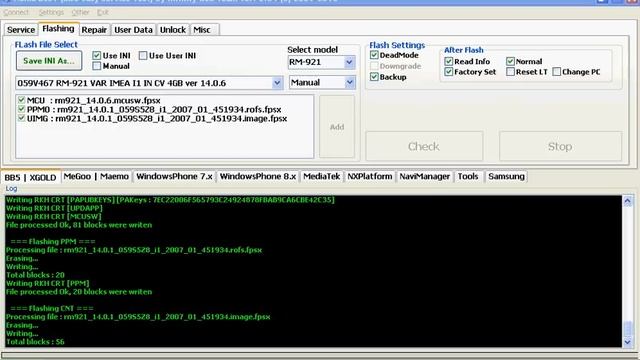Image resolution: width=640 pixels, height=360 pixels.
Task: Switch to the Tools tab
Action: point(468,176)
